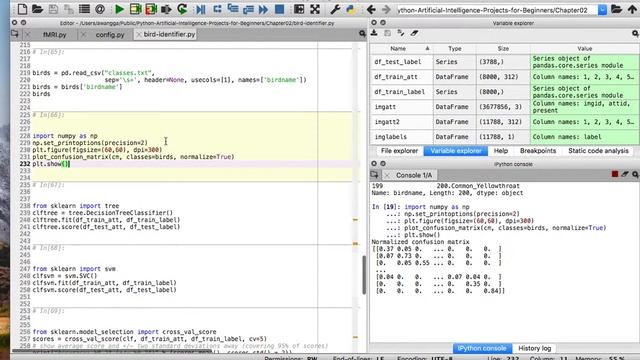The image size is (640, 360).
Task: Open Help pane tab
Action: 501,151
